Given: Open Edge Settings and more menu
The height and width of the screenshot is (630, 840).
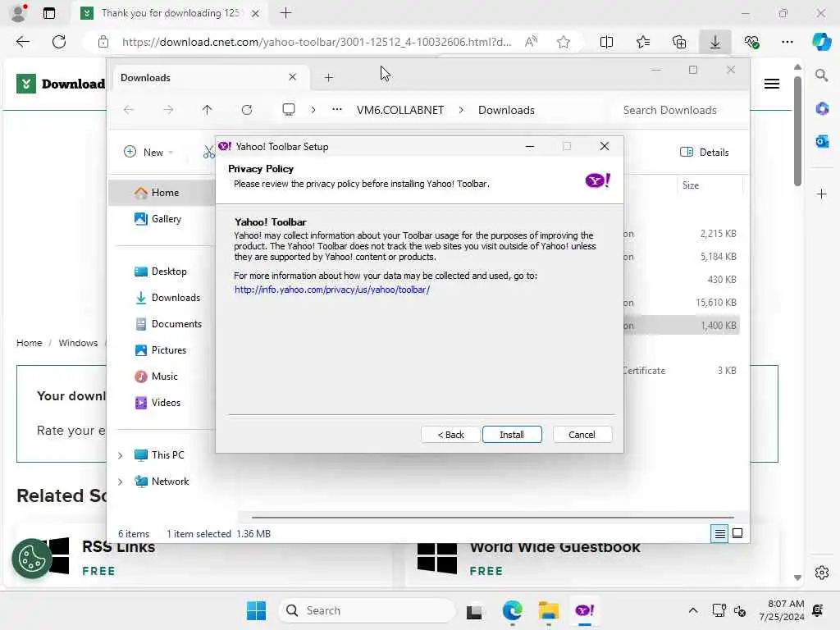Looking at the screenshot, I should pos(787,42).
